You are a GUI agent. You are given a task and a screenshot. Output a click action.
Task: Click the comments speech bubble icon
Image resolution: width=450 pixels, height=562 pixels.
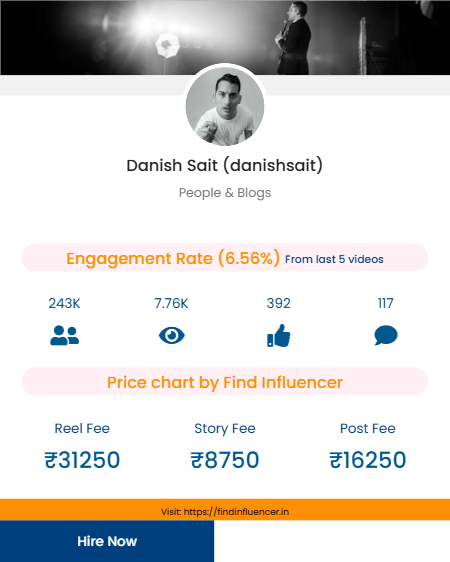[386, 335]
